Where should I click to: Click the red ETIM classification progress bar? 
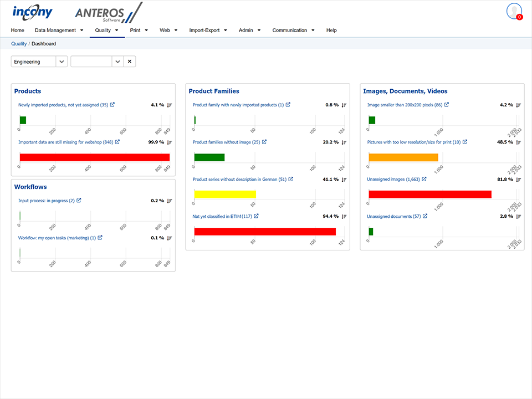[265, 231]
